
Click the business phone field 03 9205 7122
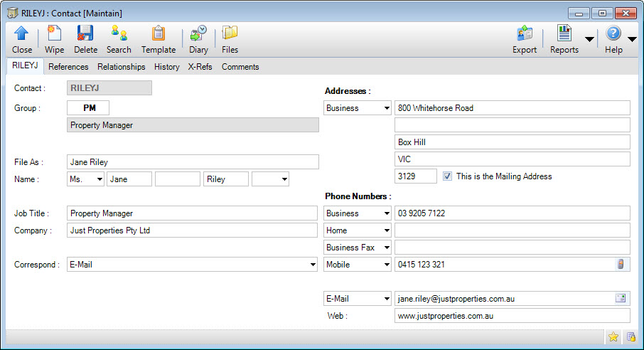pyautogui.click(x=512, y=213)
